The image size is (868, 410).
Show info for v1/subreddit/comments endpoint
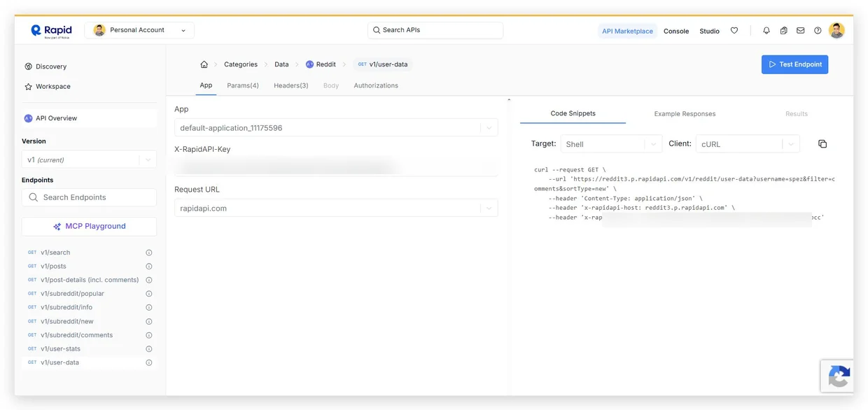click(149, 335)
